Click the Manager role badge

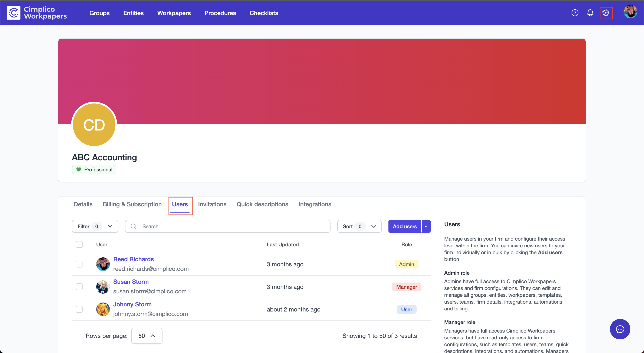point(407,287)
